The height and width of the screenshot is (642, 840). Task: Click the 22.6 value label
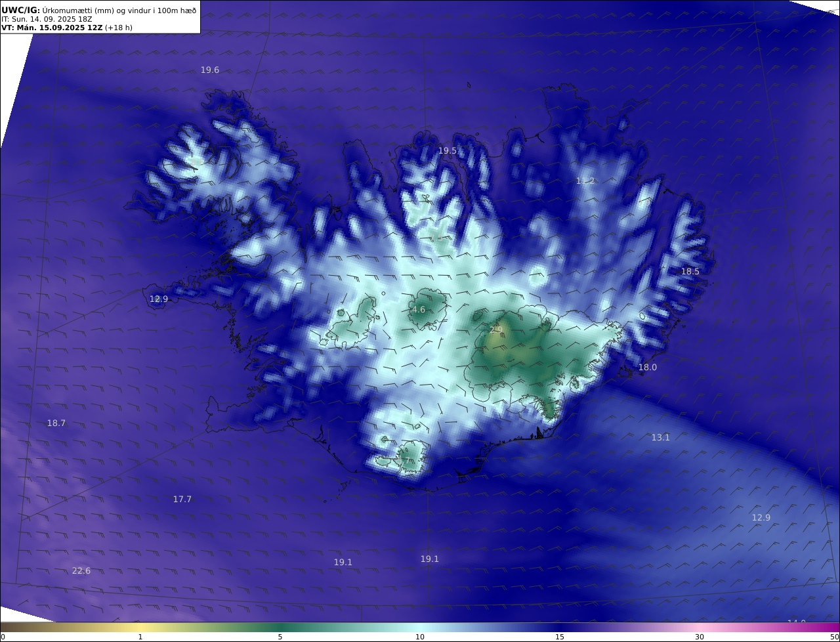81,571
